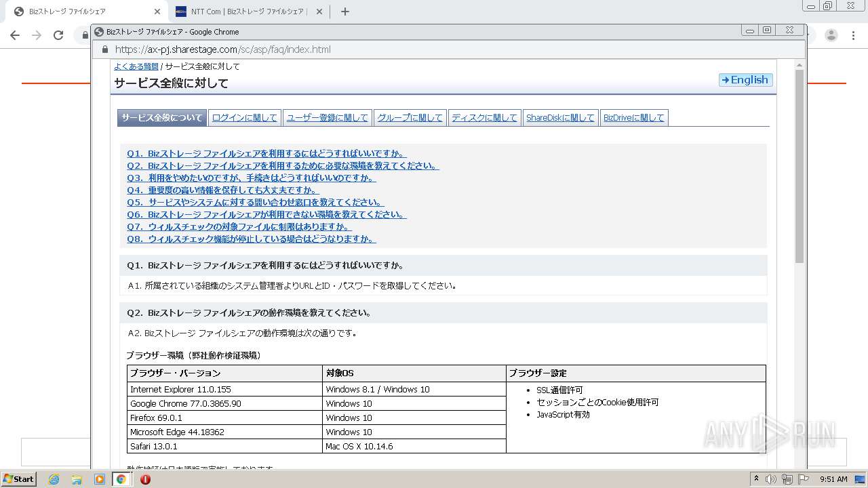
Task: Click the back arrow in main Chrome window
Action: click(15, 35)
